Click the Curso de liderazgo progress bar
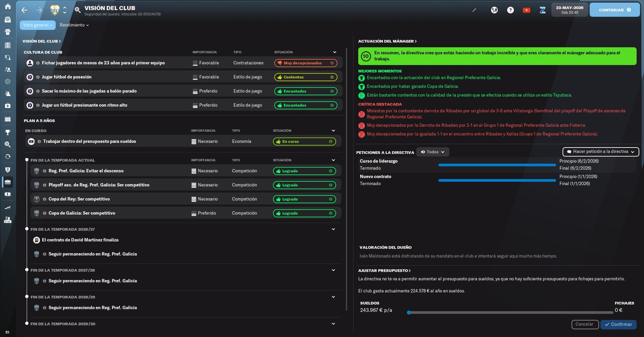Viewport: 644px width, 337px height. 497,164
